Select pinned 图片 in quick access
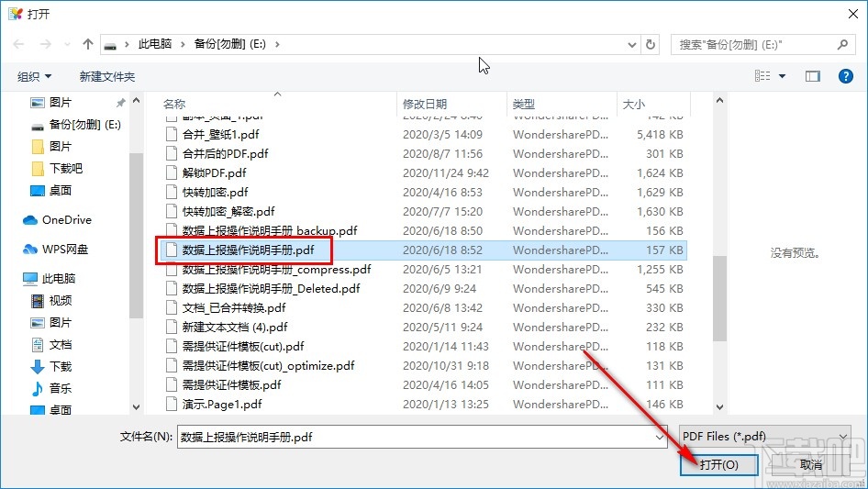Viewport: 868px width, 489px height. click(x=60, y=103)
